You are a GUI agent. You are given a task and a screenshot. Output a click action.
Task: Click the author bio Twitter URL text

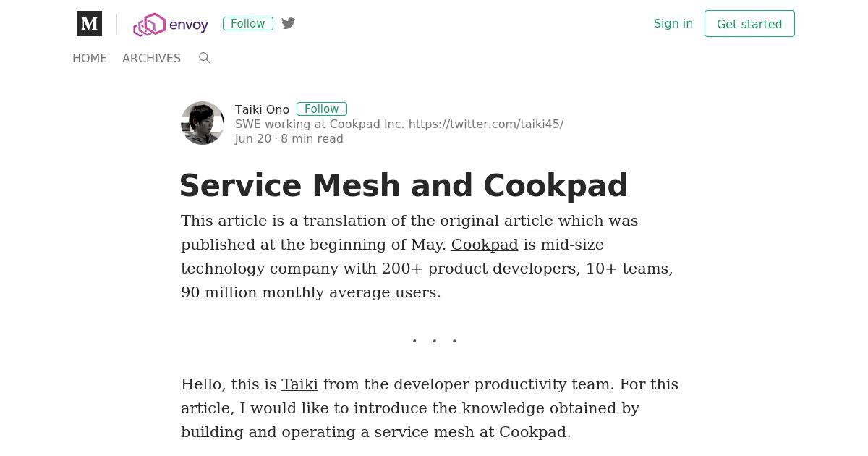pyautogui.click(x=486, y=124)
